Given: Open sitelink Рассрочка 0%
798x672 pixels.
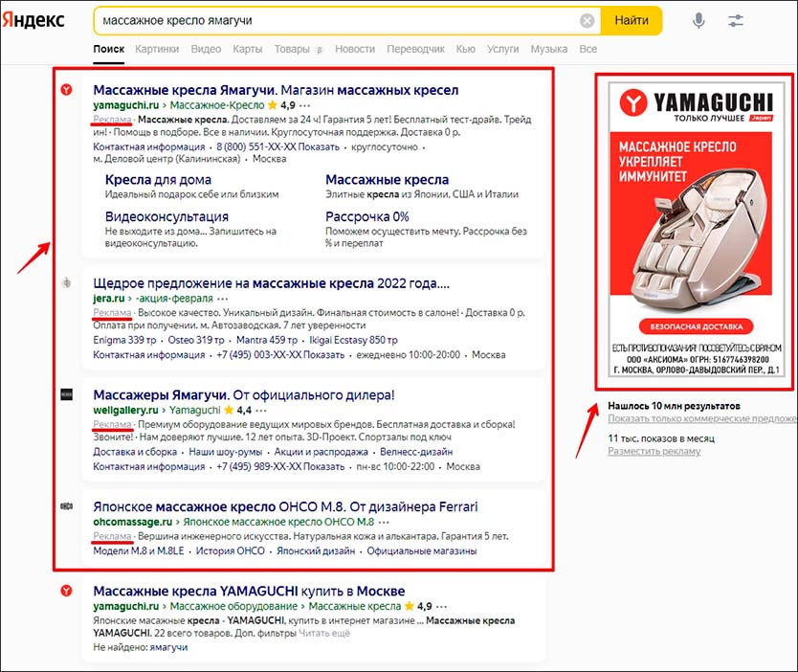Looking at the screenshot, I should 366,216.
